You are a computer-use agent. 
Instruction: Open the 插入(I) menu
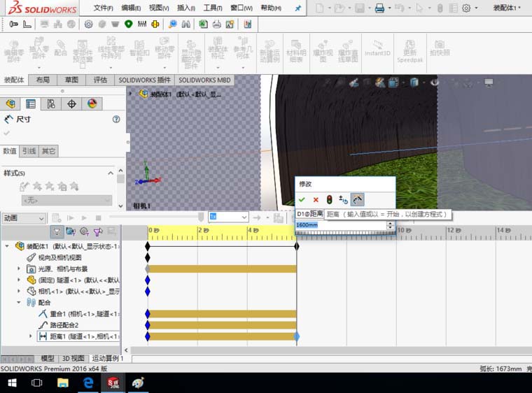coord(186,8)
